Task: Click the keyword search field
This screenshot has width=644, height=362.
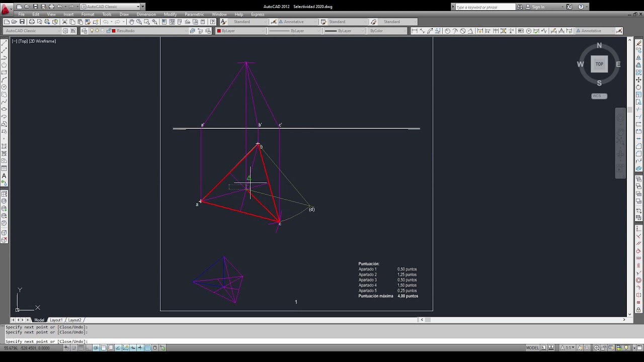Action: pyautogui.click(x=485, y=7)
